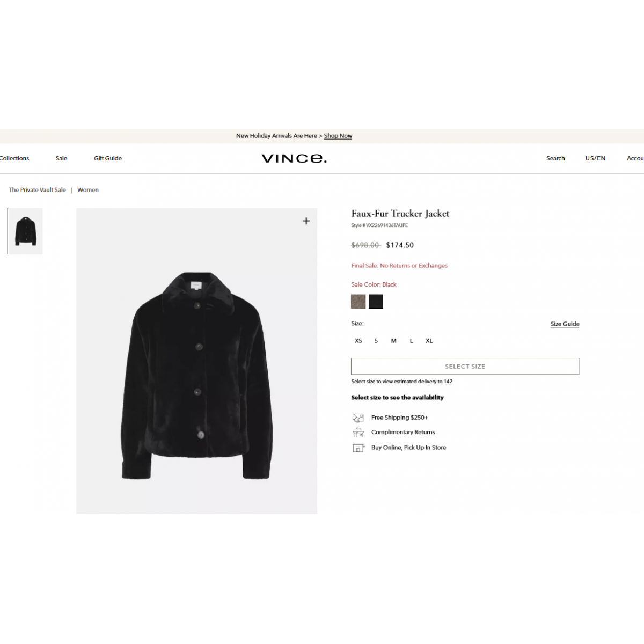
Task: Click the Complimentary Returns box icon
Action: 358,433
